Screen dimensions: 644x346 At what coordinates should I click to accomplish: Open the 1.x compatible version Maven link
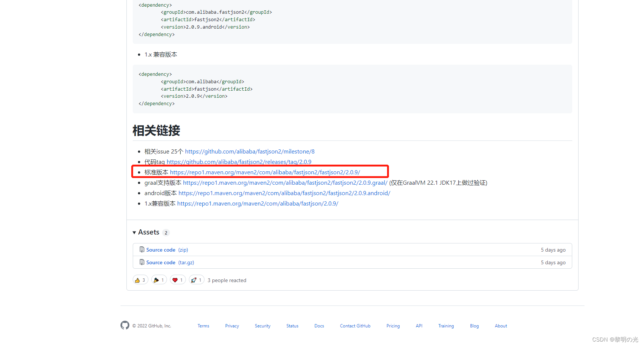pos(258,203)
